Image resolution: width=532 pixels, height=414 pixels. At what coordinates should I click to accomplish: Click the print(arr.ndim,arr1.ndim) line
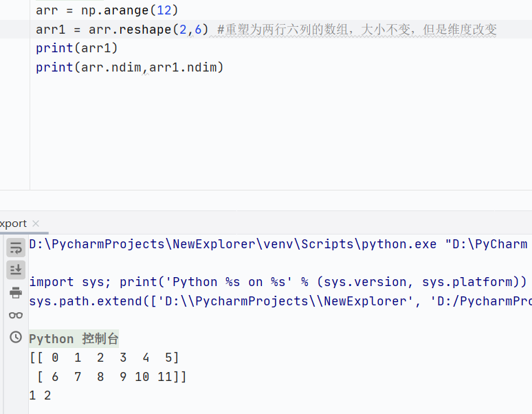click(x=130, y=67)
